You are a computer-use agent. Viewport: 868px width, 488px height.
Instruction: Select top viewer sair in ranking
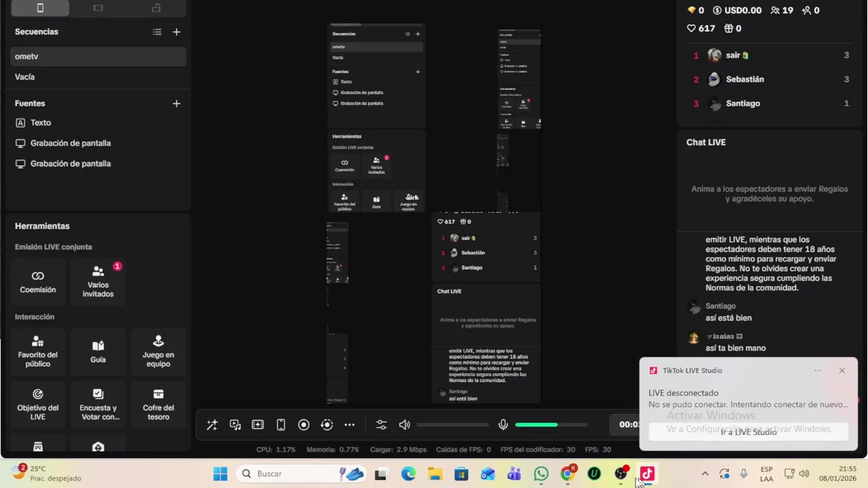[x=770, y=56]
